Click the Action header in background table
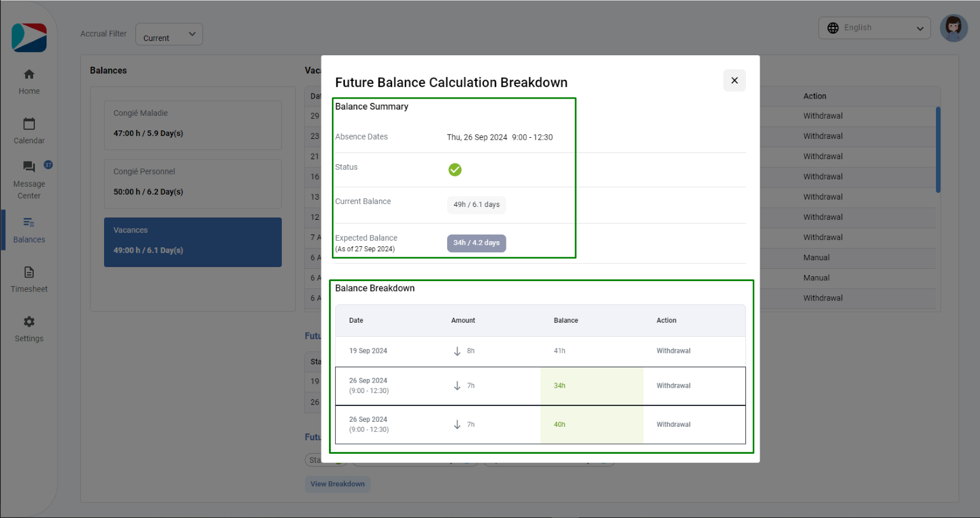980x518 pixels. click(815, 96)
